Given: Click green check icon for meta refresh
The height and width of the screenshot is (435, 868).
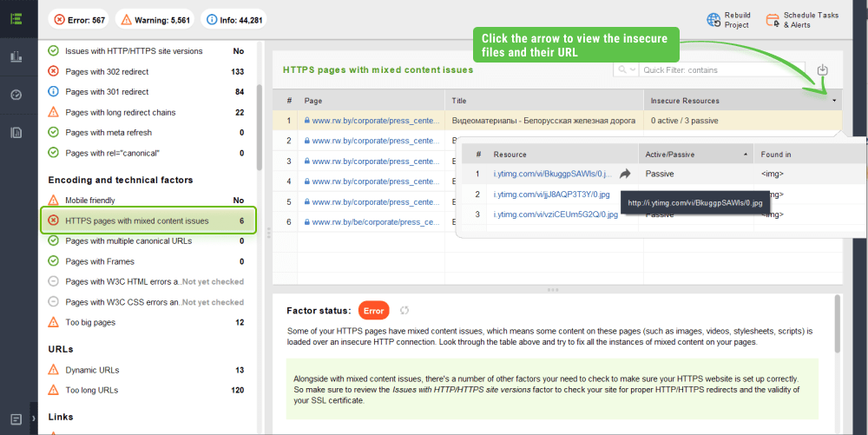Looking at the screenshot, I should (x=53, y=132).
